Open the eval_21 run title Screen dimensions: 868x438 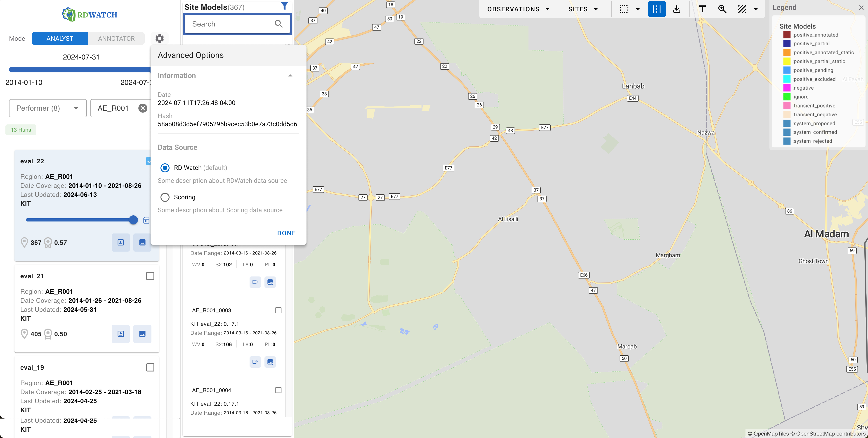point(32,276)
